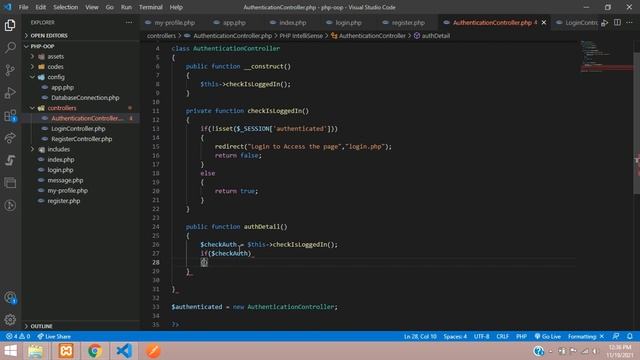The height and width of the screenshot is (360, 640).
Task: Click the feedback icon in status bar
Action: point(616,336)
